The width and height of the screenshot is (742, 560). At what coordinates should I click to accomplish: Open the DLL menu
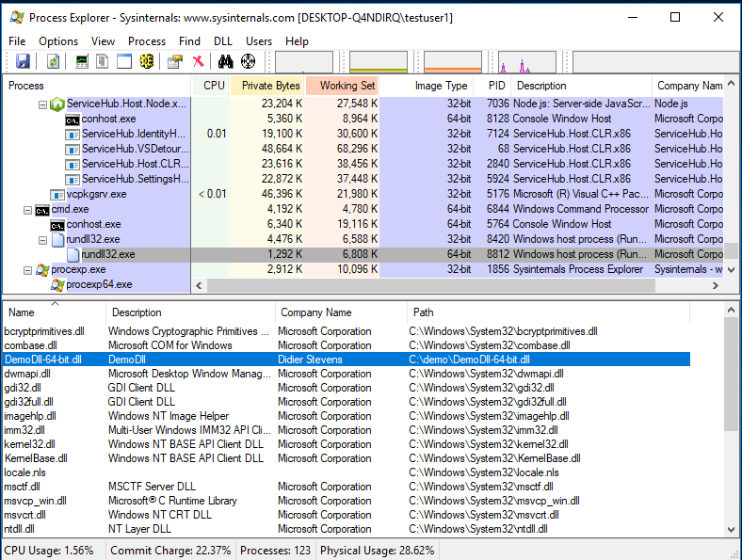[x=222, y=41]
